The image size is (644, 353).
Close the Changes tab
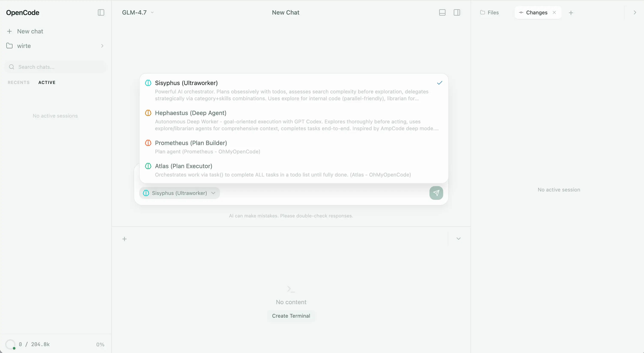coord(554,12)
